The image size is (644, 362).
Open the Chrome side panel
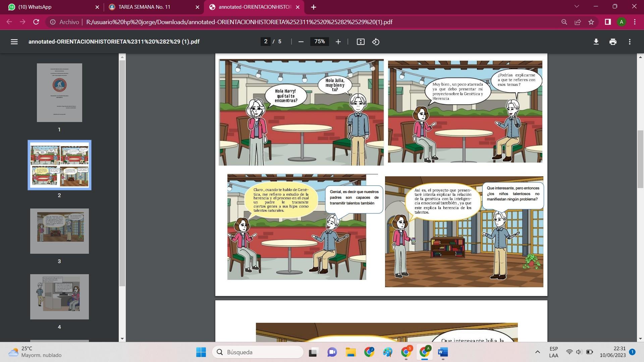[x=607, y=22]
